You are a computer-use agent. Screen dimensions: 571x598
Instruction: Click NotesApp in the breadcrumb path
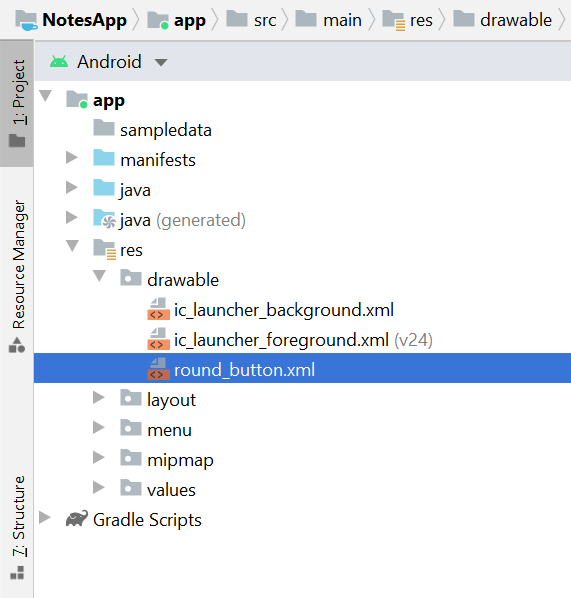(x=84, y=20)
